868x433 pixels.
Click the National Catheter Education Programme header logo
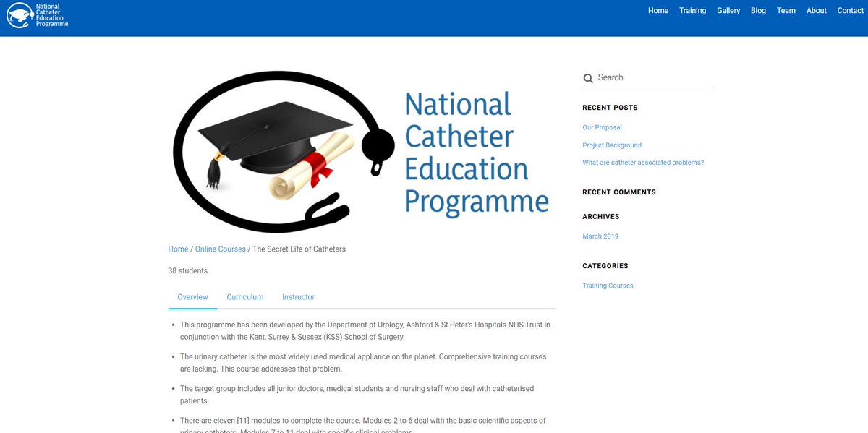coord(38,15)
